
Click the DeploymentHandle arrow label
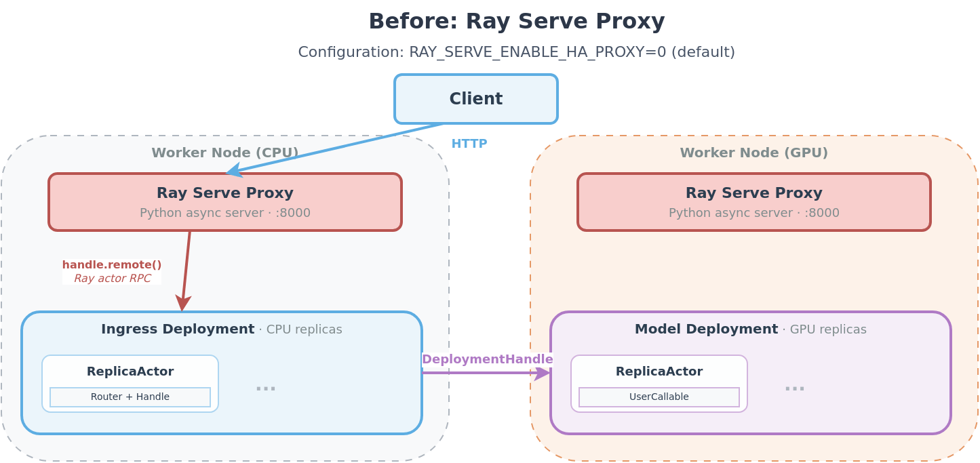tap(488, 359)
